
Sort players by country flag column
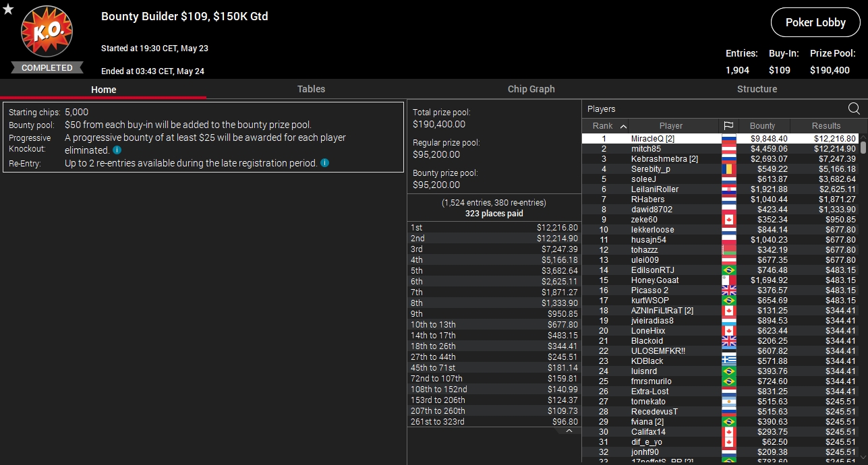tap(728, 125)
